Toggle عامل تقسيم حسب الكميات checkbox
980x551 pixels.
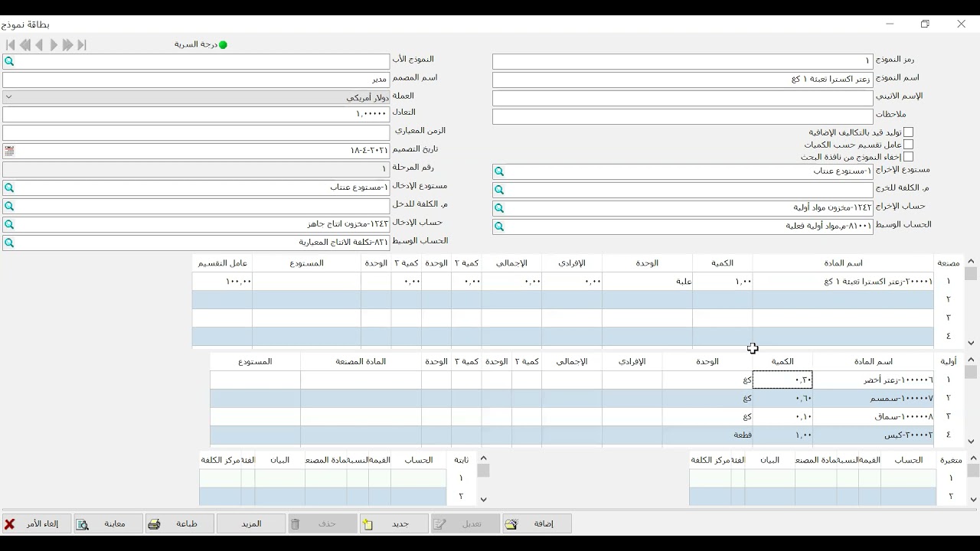point(908,145)
